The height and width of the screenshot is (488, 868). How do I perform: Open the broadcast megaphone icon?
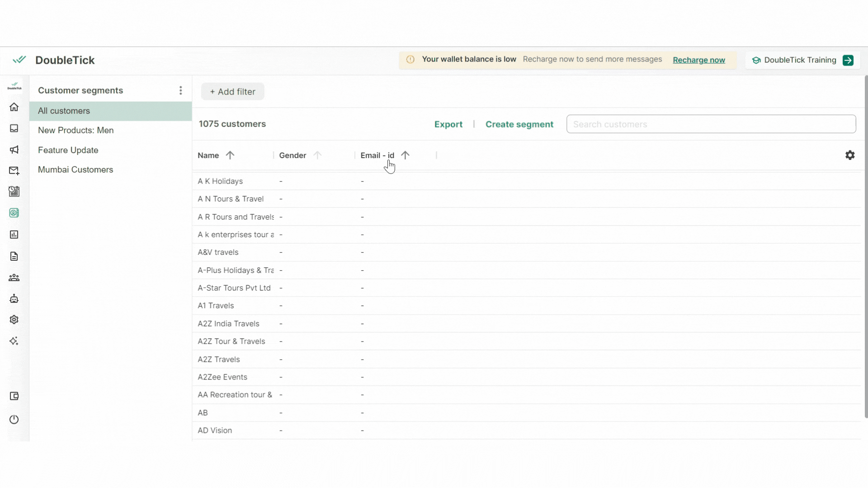tap(14, 150)
